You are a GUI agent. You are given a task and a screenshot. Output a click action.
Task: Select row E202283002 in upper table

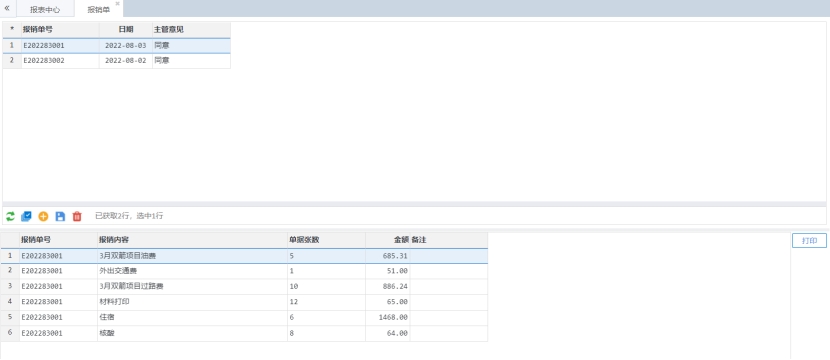(x=116, y=61)
